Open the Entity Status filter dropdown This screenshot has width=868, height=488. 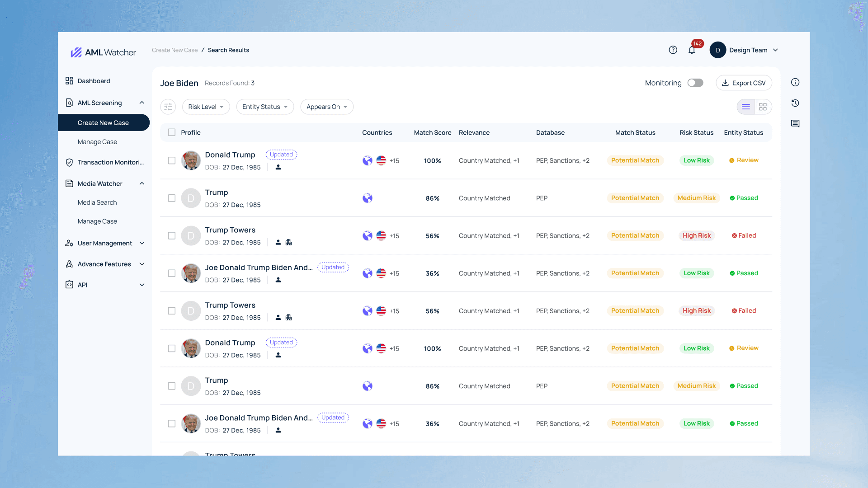pyautogui.click(x=265, y=107)
